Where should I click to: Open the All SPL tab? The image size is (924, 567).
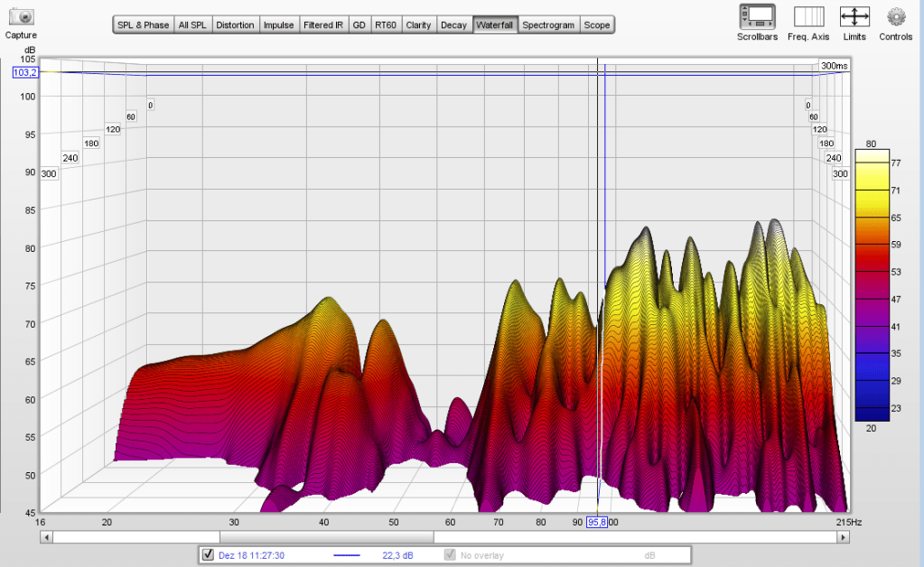click(x=192, y=25)
